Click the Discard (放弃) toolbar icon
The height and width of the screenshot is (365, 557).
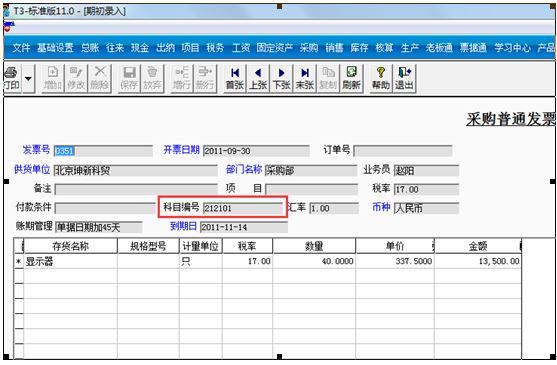(152, 78)
